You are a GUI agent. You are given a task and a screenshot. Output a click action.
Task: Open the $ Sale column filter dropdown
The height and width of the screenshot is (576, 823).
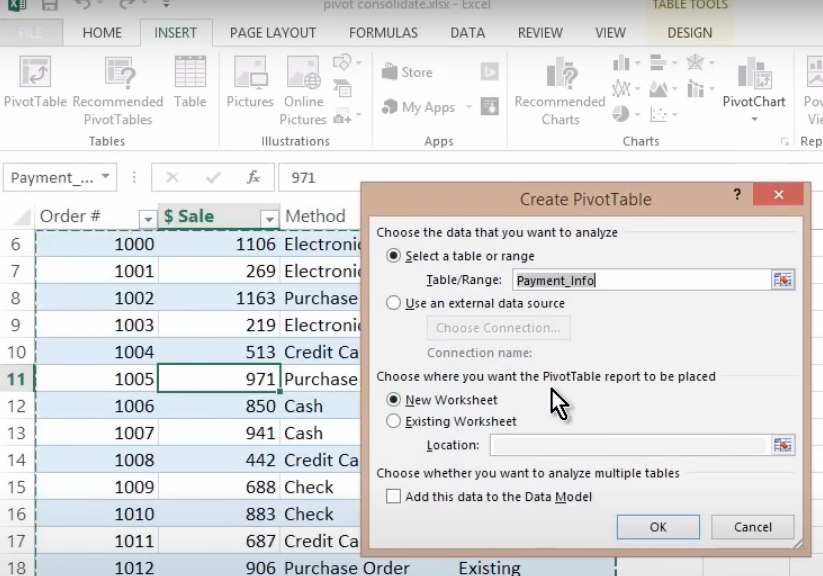click(x=269, y=218)
